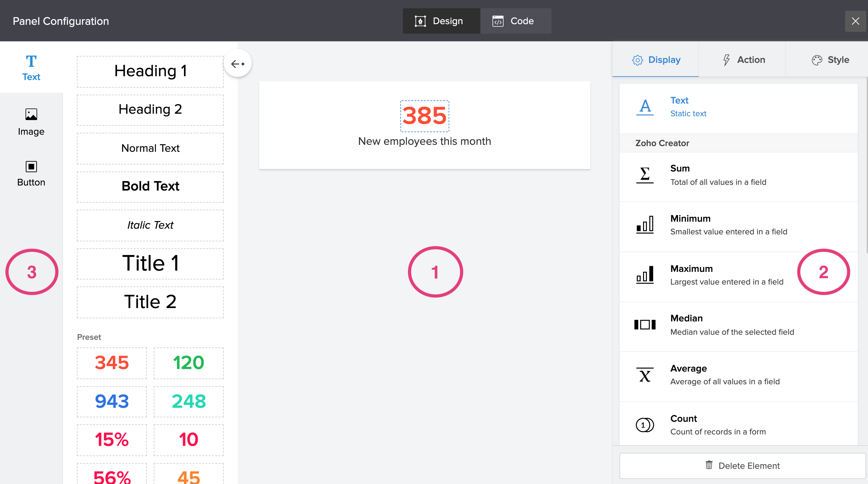Click the Sum sigma icon

click(645, 174)
